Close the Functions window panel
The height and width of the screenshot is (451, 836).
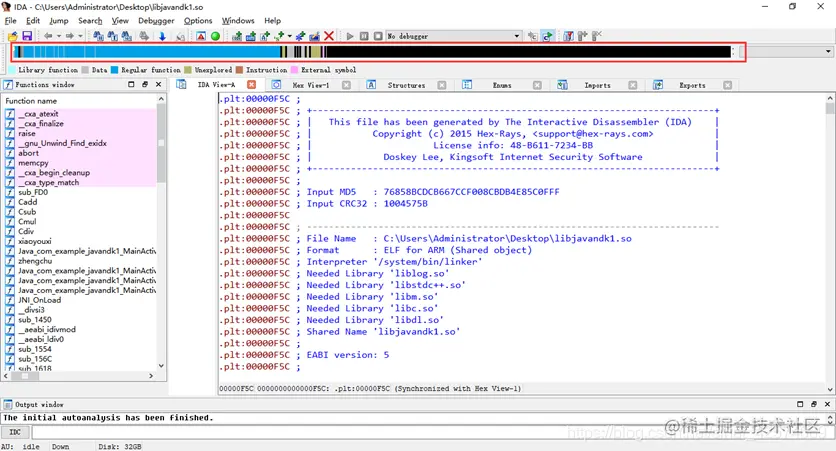(158, 84)
